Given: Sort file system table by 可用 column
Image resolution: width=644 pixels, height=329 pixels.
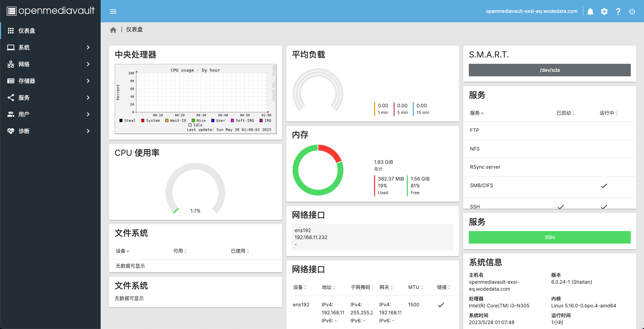Looking at the screenshot, I should pyautogui.click(x=180, y=251).
